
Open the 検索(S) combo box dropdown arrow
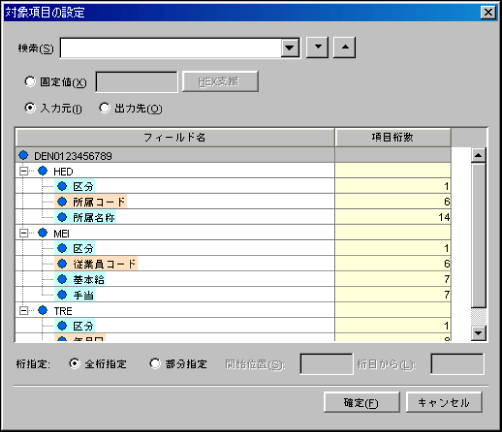(290, 48)
